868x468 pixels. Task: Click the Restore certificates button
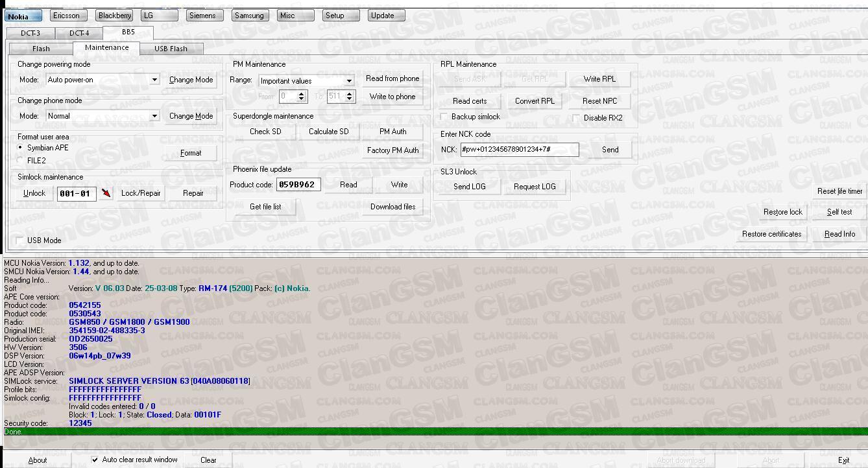pyautogui.click(x=772, y=234)
